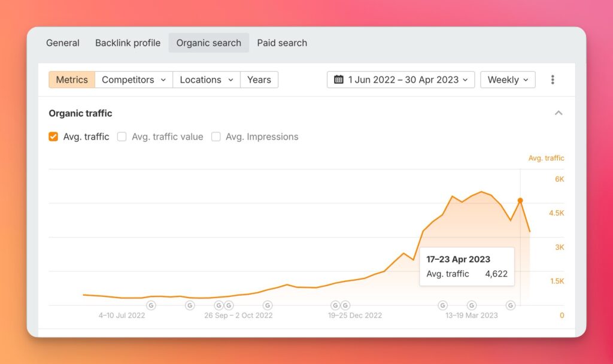613x364 pixels.
Task: Open the Locations dropdown
Action: tap(206, 80)
